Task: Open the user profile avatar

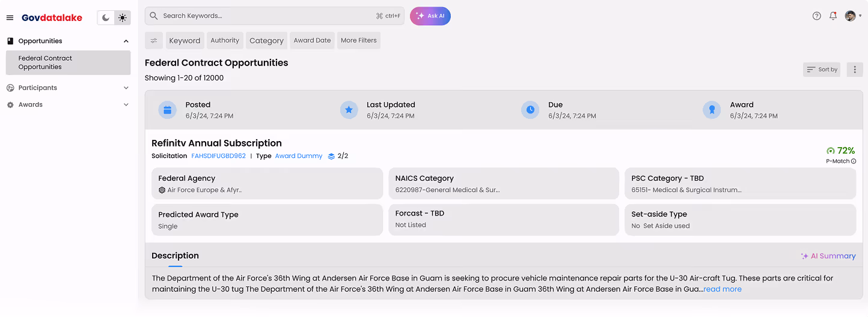Action: [850, 16]
